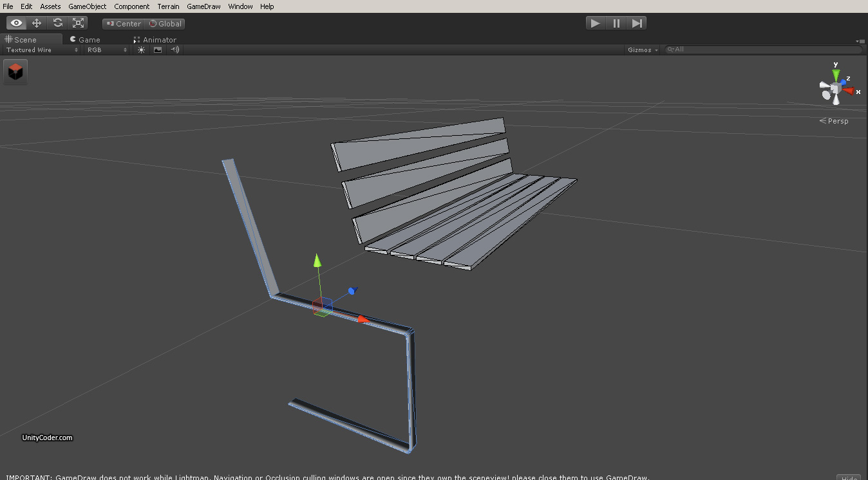Image resolution: width=868 pixels, height=480 pixels.
Task: Open the Gizmos dropdown
Action: tap(642, 50)
